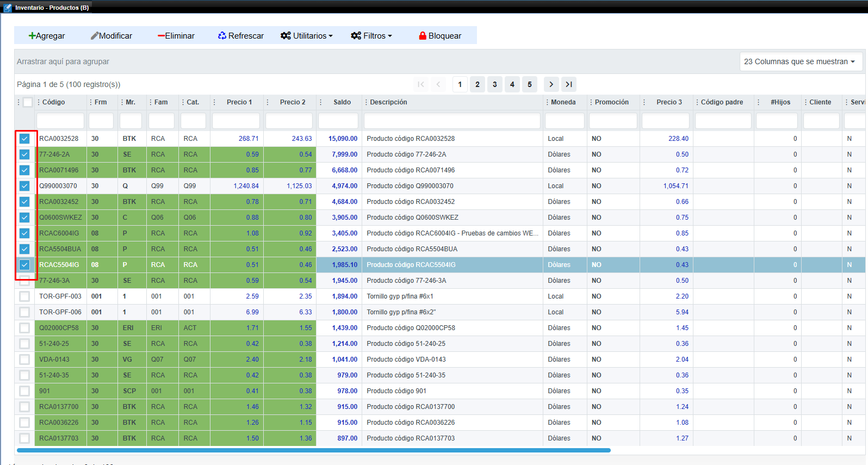This screenshot has height=465, width=868.
Task: Check the TOR-GPF-003 row checkbox
Action: 24,296
